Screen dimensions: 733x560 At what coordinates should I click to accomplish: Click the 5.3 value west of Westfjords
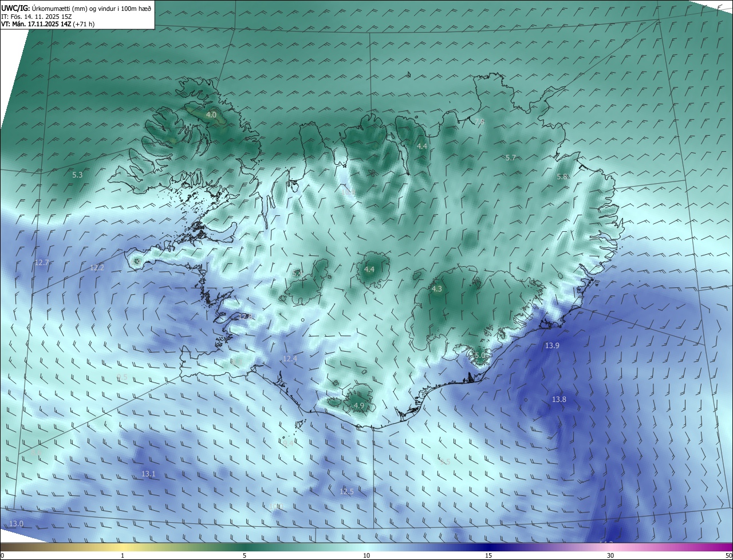tap(77, 175)
